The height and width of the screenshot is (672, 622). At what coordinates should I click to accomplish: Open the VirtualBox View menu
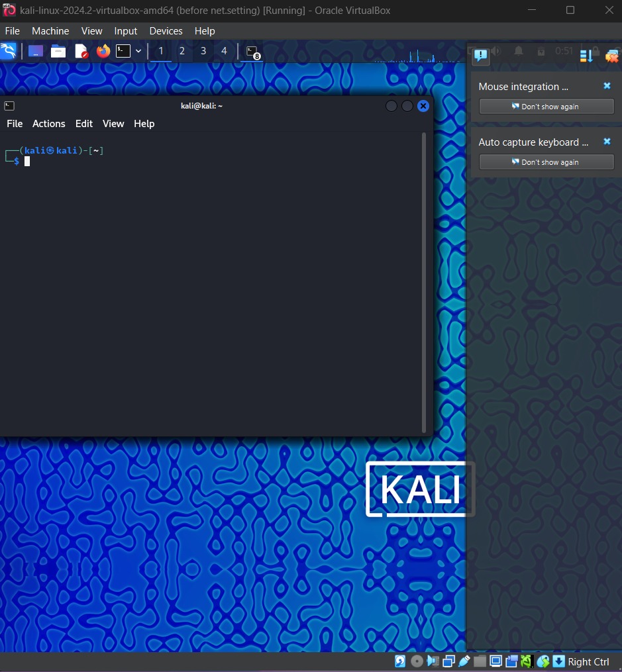(x=91, y=31)
